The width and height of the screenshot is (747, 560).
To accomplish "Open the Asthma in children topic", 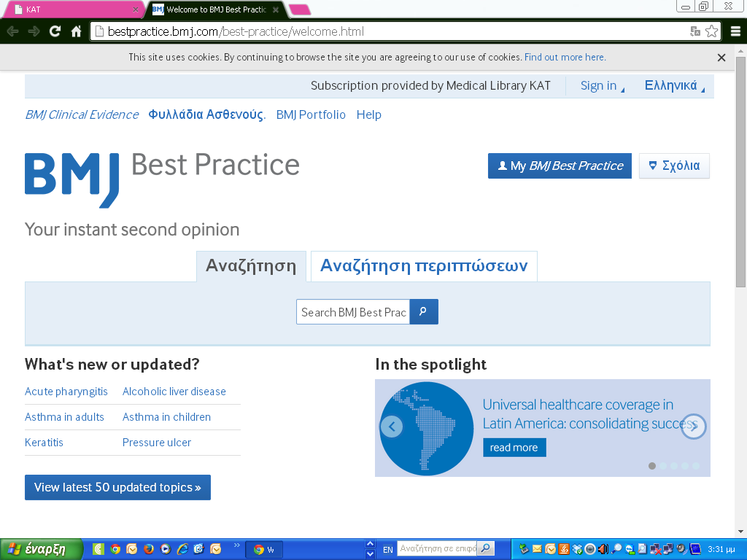I will [x=167, y=417].
